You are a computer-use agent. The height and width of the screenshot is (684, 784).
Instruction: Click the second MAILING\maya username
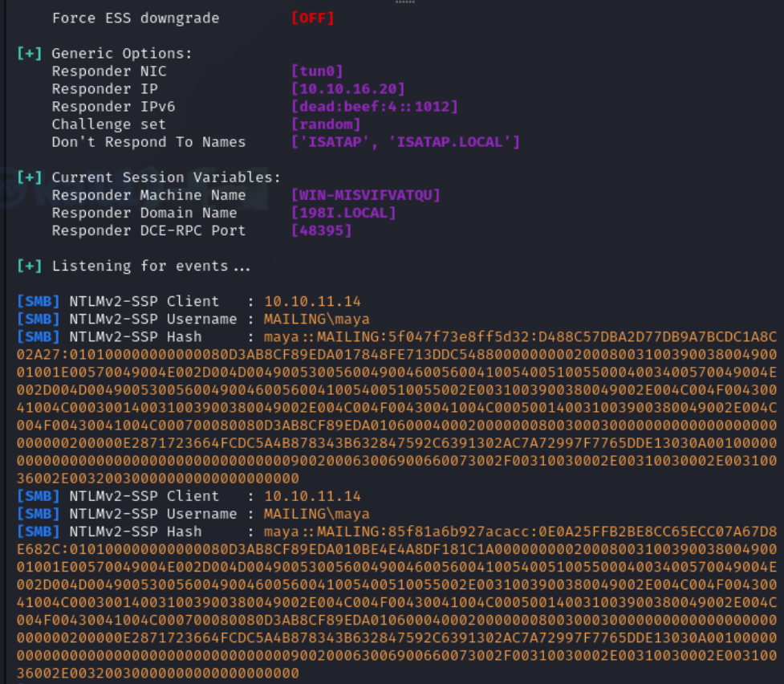click(317, 514)
